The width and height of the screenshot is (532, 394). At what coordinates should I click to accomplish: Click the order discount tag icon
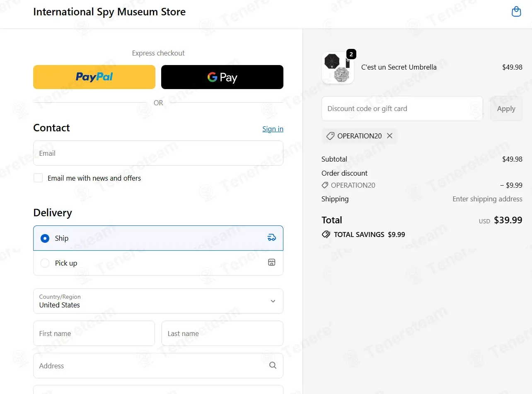click(x=325, y=185)
